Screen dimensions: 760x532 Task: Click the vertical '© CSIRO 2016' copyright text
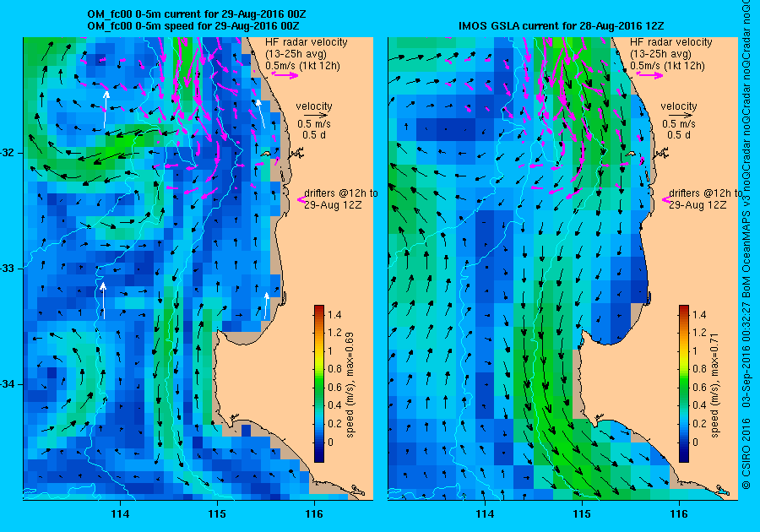746,452
